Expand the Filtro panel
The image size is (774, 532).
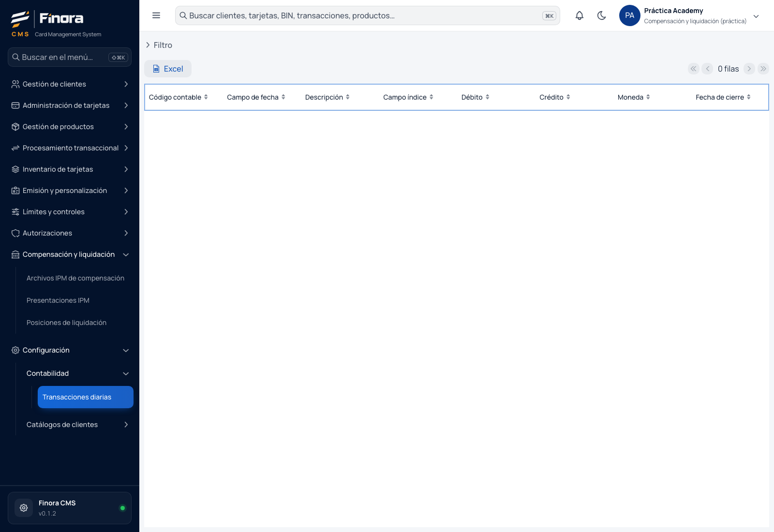(159, 45)
